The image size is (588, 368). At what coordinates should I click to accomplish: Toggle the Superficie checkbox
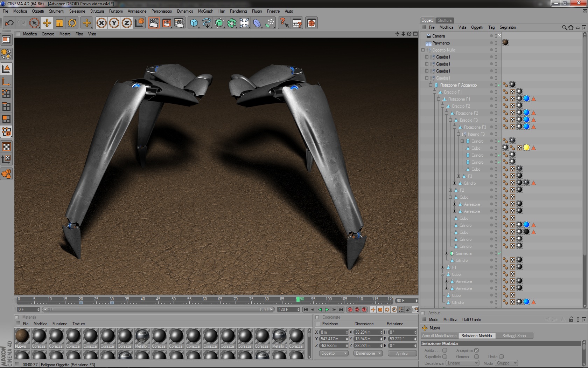[x=444, y=356]
